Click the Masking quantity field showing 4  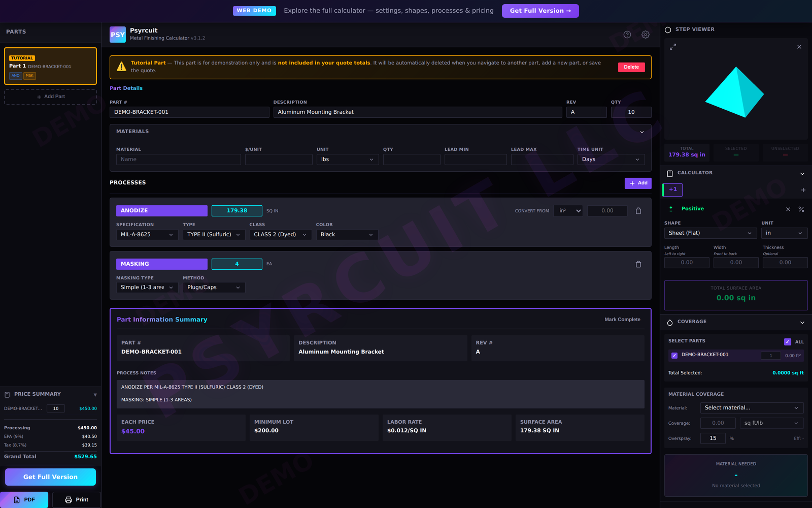tap(237, 264)
